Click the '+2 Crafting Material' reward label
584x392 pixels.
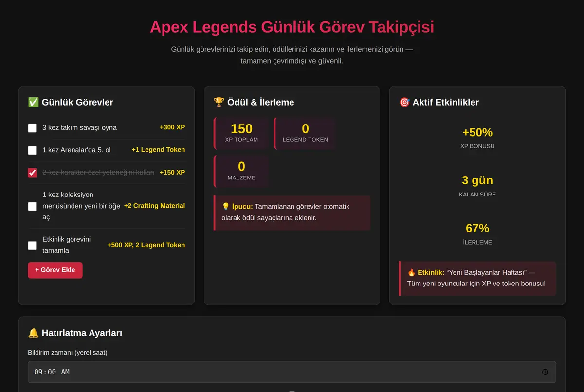(154, 206)
